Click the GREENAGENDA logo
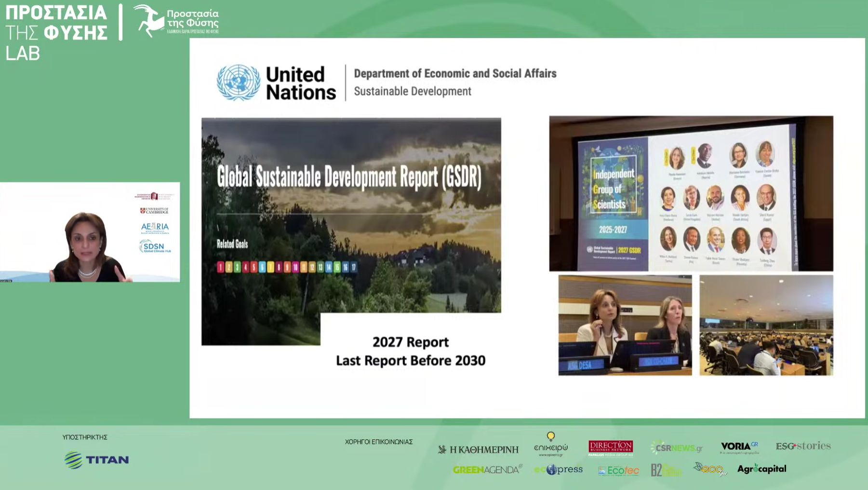868x490 pixels. tap(487, 469)
